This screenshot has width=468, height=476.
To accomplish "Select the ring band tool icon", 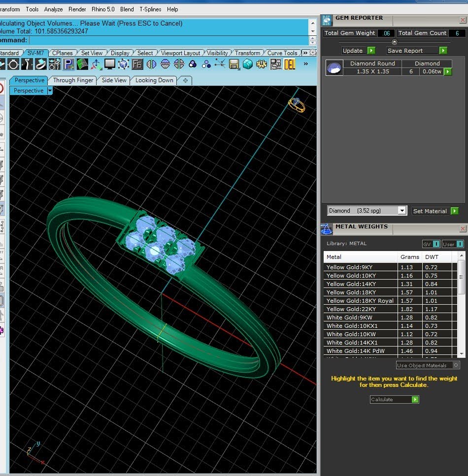I will point(13,64).
